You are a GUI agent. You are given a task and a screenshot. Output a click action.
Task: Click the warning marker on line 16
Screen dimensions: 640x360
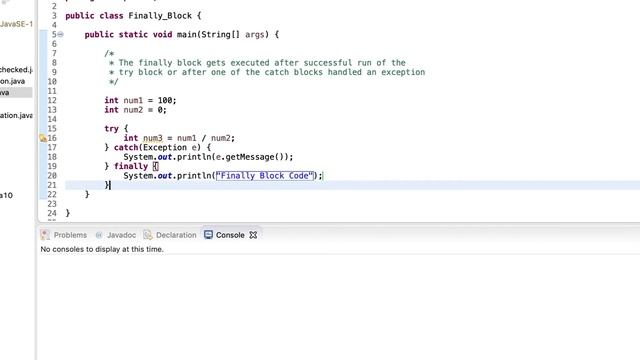(x=43, y=138)
